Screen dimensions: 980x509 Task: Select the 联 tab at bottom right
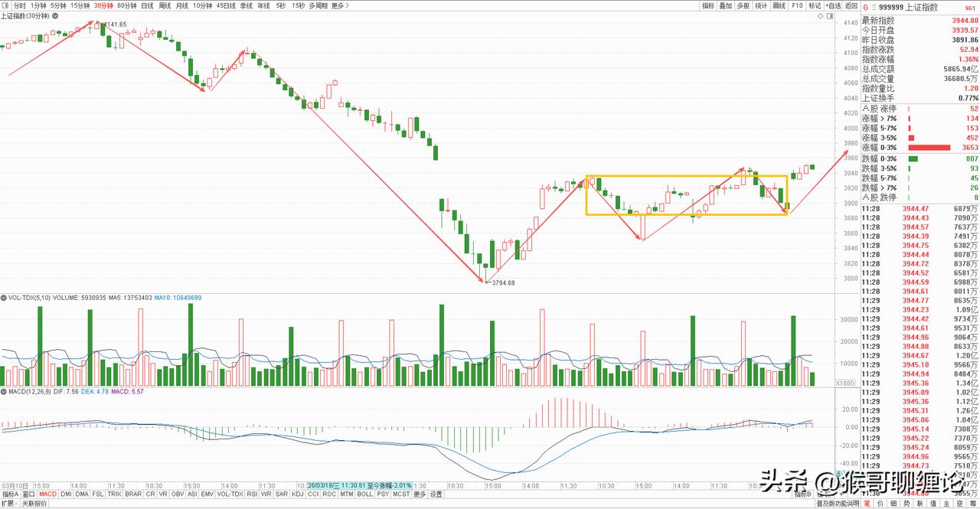pos(920,504)
